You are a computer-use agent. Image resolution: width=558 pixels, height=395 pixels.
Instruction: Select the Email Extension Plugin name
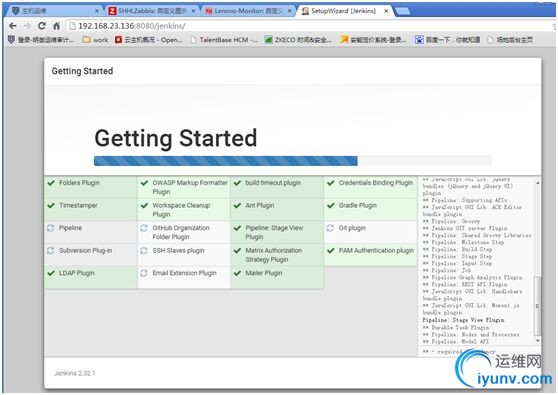click(x=184, y=273)
